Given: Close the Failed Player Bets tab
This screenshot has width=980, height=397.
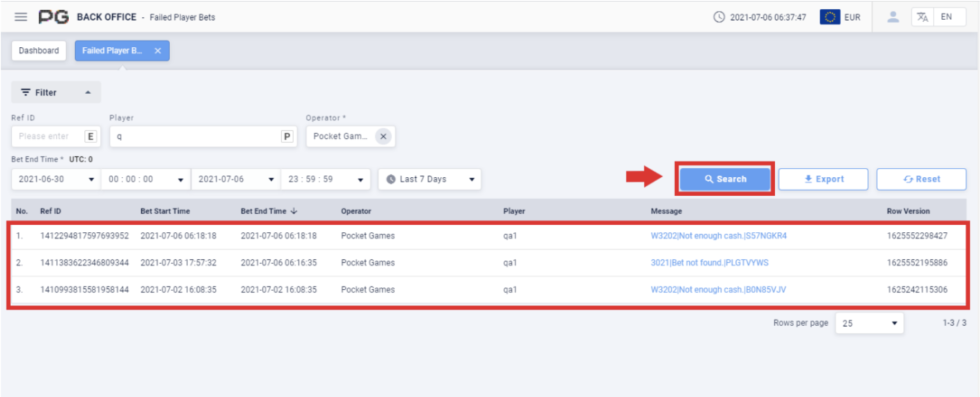Looking at the screenshot, I should coord(158,51).
